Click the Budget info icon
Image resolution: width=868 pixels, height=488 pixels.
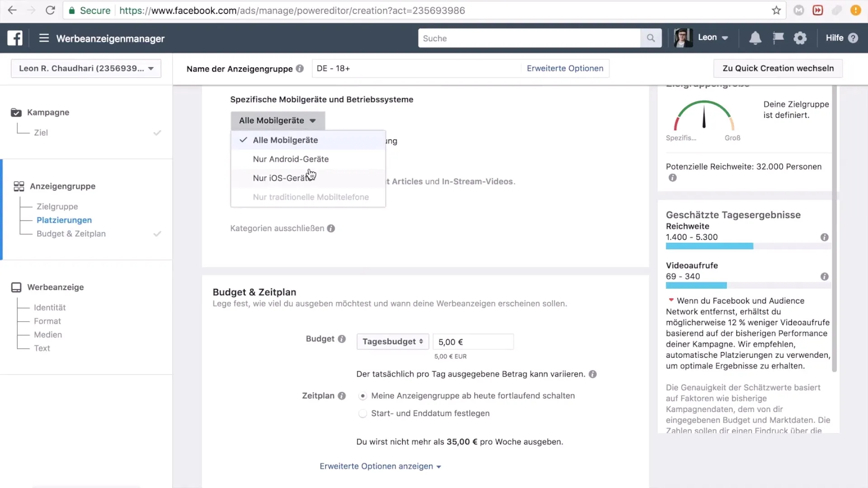(342, 339)
